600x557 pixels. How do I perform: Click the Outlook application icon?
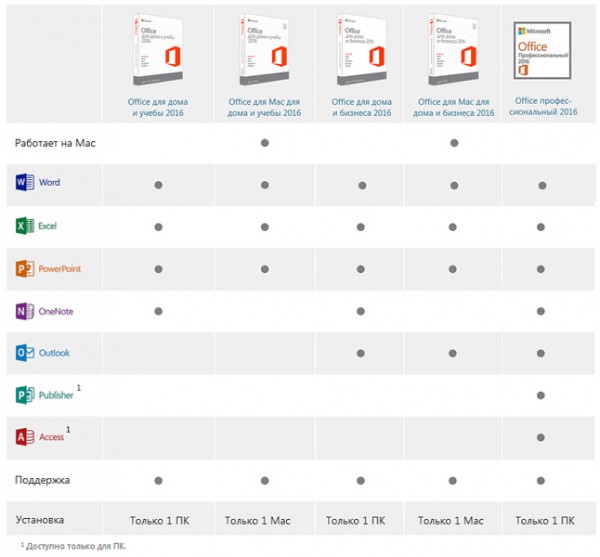point(25,353)
